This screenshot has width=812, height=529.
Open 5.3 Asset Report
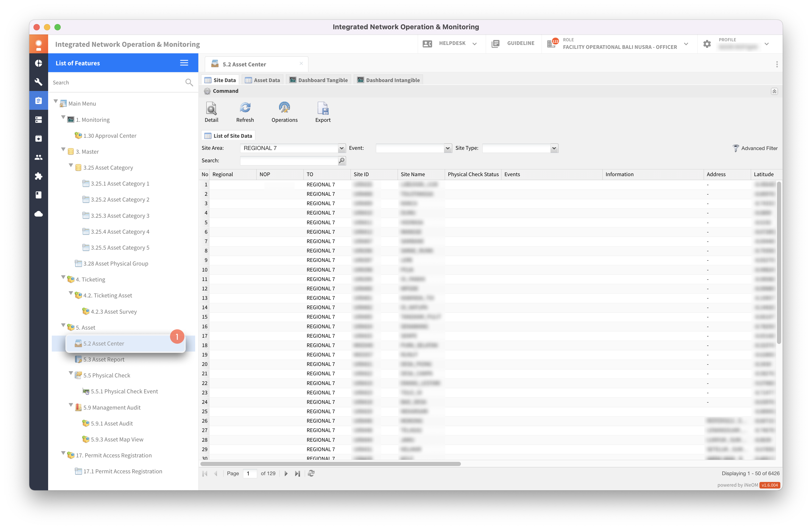104,360
